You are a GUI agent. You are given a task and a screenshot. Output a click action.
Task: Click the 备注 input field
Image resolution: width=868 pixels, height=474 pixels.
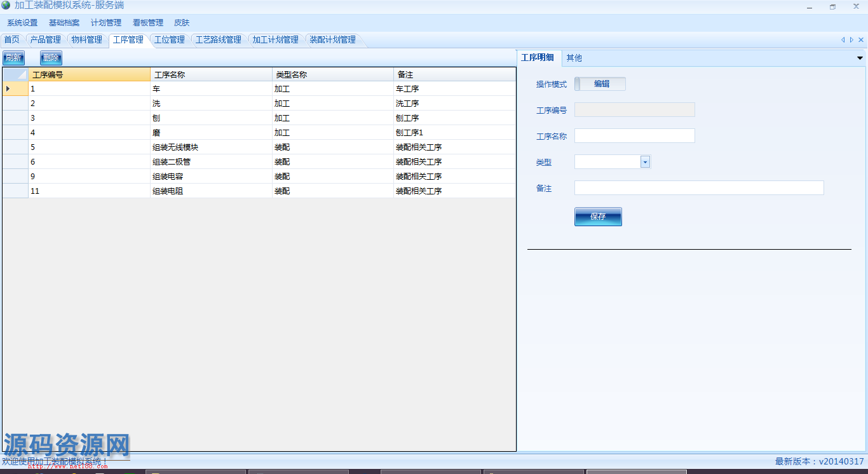[699, 187]
